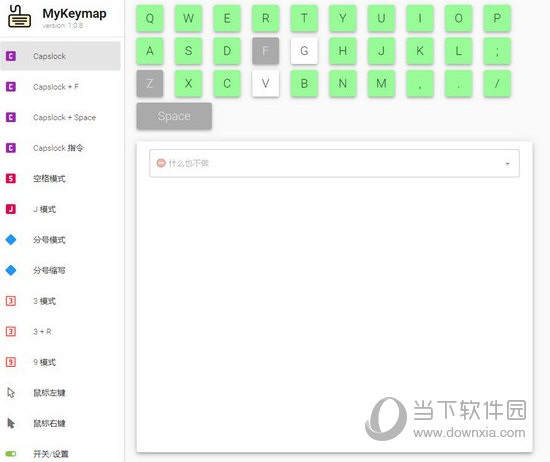The height and width of the screenshot is (462, 550).
Task: Open the Capslock 指令 menu item
Action: [x=60, y=148]
